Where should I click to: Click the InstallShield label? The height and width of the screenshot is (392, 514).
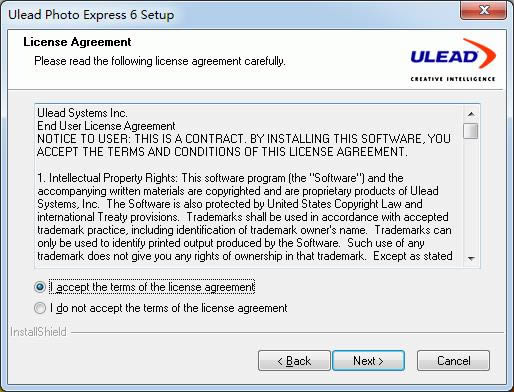38,332
